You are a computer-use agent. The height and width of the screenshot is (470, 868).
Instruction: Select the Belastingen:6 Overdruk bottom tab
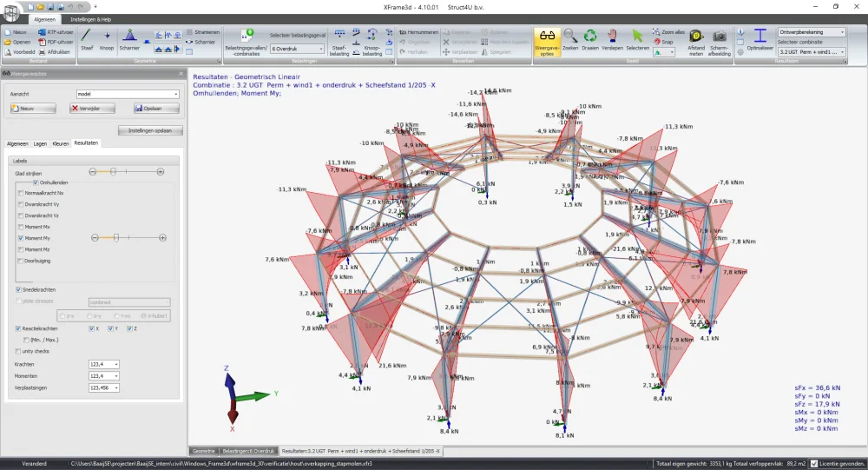point(248,451)
